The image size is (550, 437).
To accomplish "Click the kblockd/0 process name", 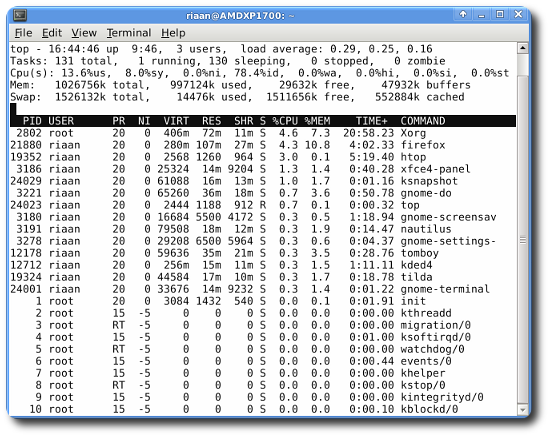I will [429, 409].
